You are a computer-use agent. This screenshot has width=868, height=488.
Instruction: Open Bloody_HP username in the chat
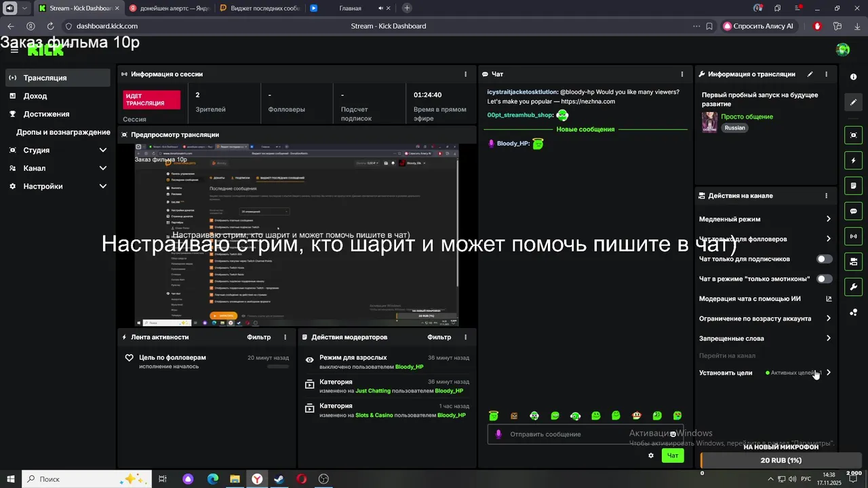[512, 144]
